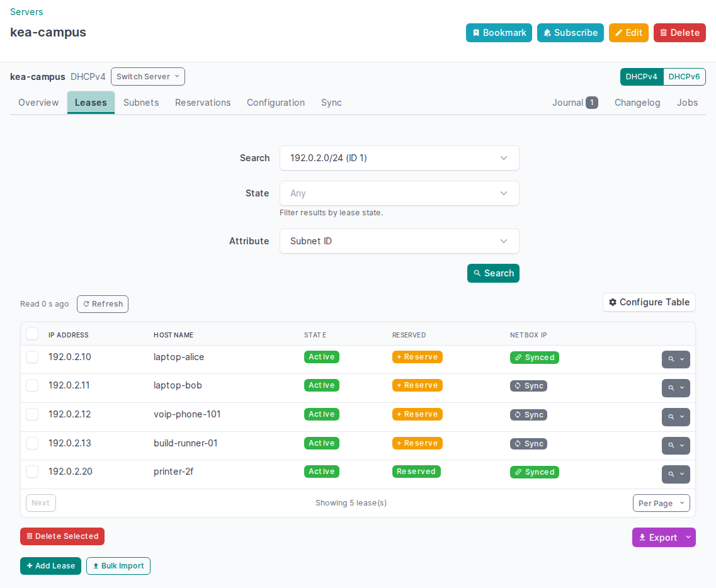Check the box for 192.0.2.10

32,357
